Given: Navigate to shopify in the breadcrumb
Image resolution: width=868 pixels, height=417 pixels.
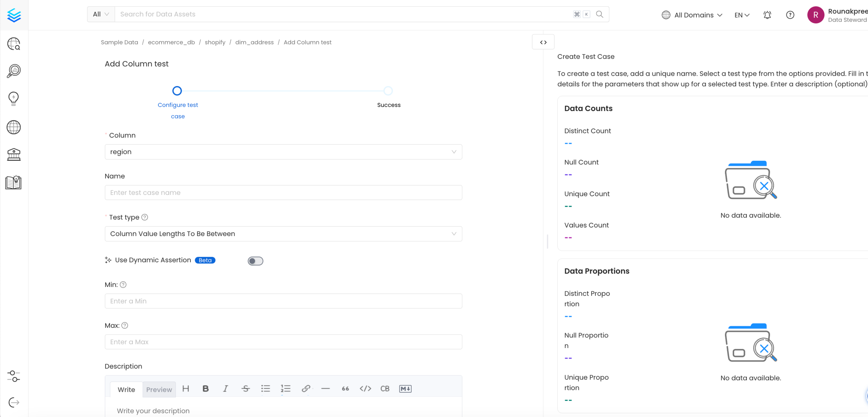Looking at the screenshot, I should pos(215,42).
